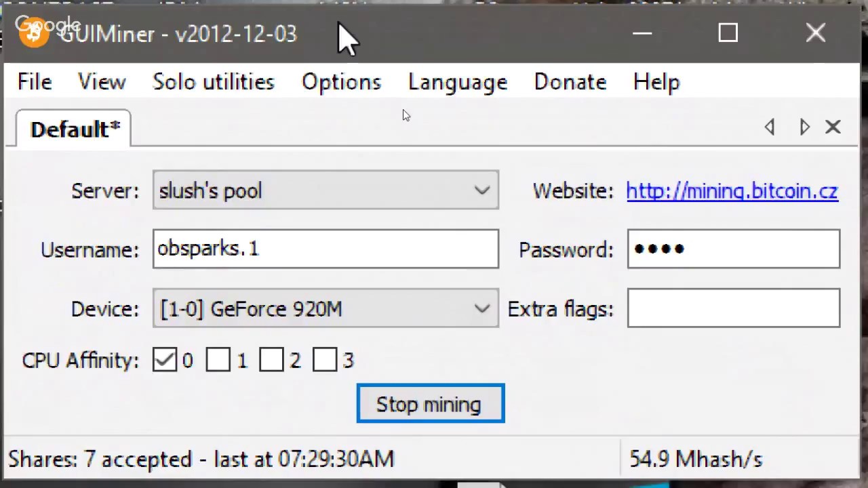Open the View menu

tap(102, 82)
